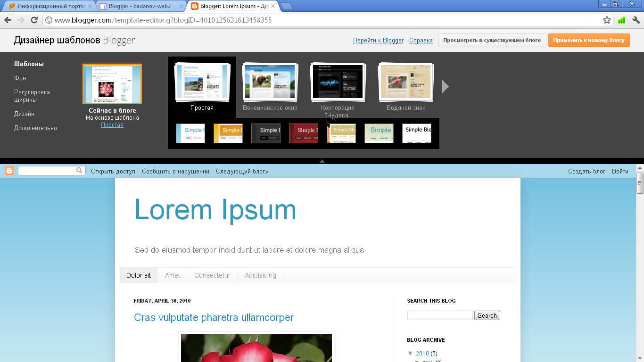Click the magnifier icon in the navbar search
This screenshot has height=362, width=644.
80,171
